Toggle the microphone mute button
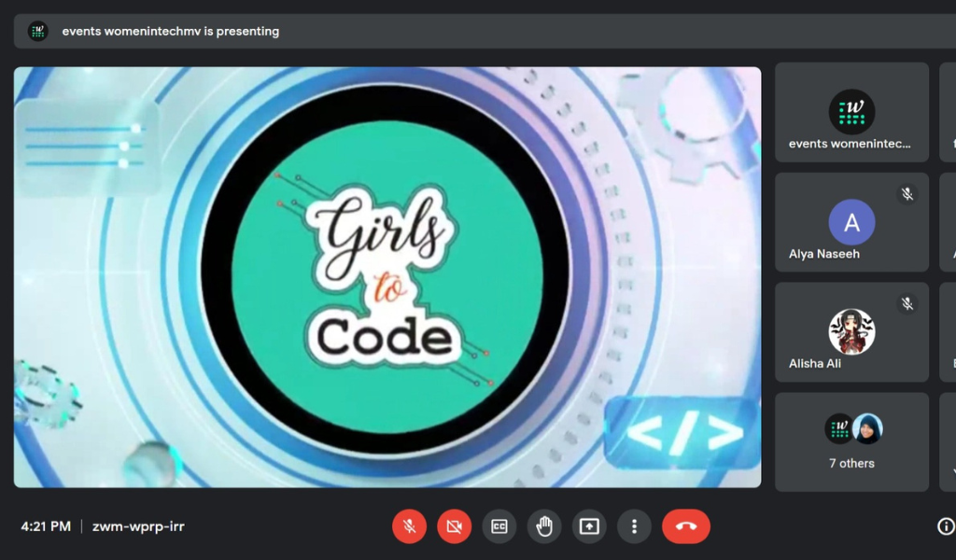Screen dimensions: 956x560 pos(409,525)
